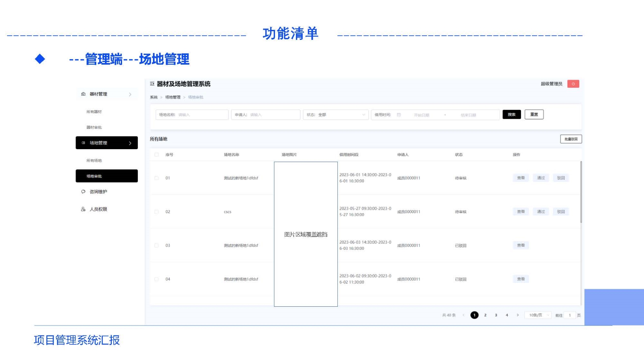This screenshot has height=362, width=644.
Task: Check the row 01 checkbox
Action: pos(156,178)
